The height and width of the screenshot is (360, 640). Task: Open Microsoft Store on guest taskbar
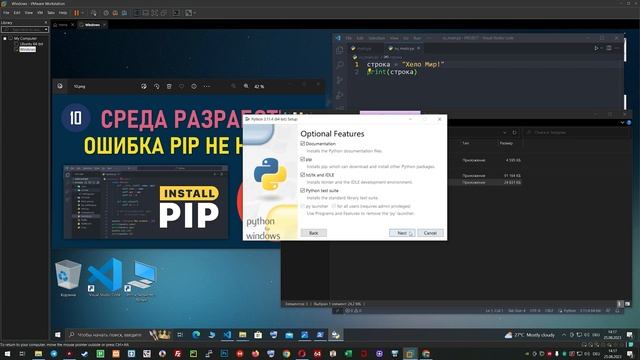[x=258, y=335]
